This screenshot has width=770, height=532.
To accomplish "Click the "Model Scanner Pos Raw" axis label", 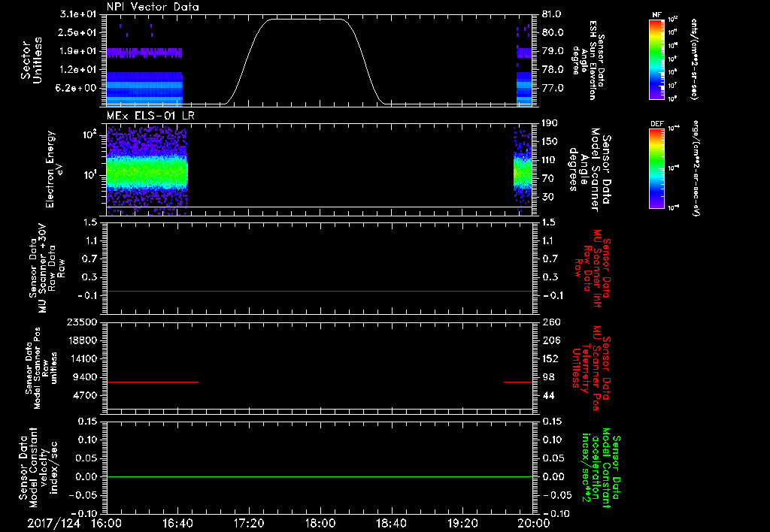I will click(41, 368).
